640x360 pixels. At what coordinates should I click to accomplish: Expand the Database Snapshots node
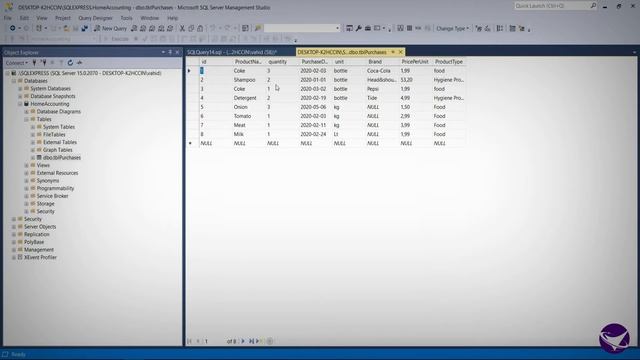20,96
